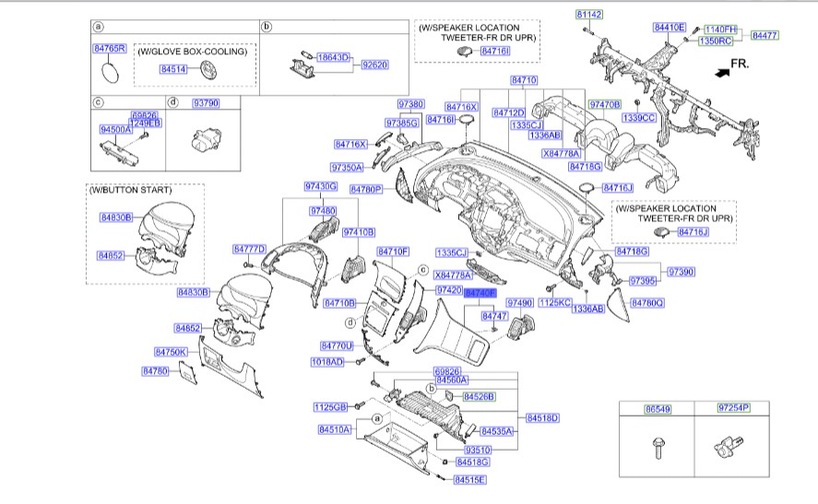Viewport: 818px width, 504px height.
Task: Click part number link 97430G
Action: click(321, 186)
